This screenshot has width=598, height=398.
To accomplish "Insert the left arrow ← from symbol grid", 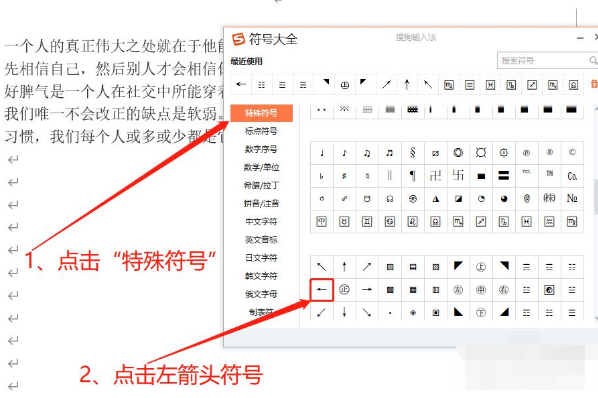I will 322,290.
